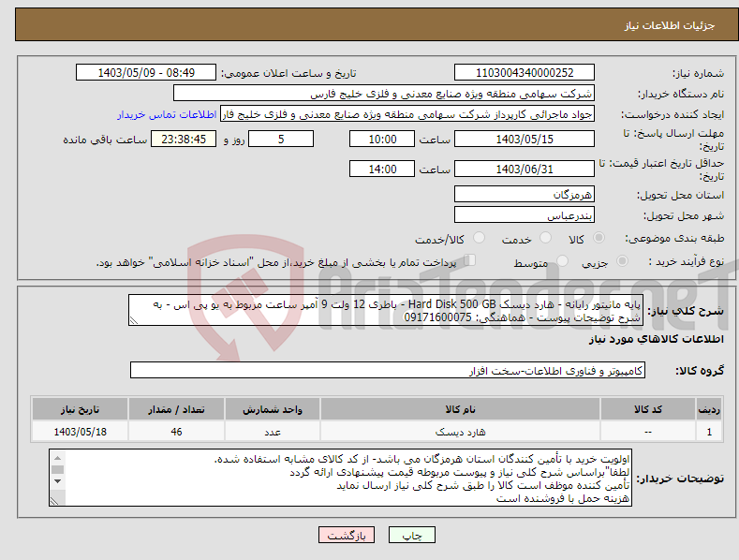The width and height of the screenshot is (739, 560).
Task: Click the row number cell 1
Action: (709, 432)
